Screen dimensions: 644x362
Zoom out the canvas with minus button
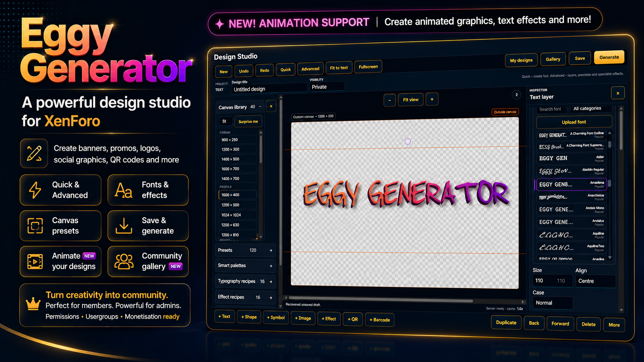tap(389, 100)
